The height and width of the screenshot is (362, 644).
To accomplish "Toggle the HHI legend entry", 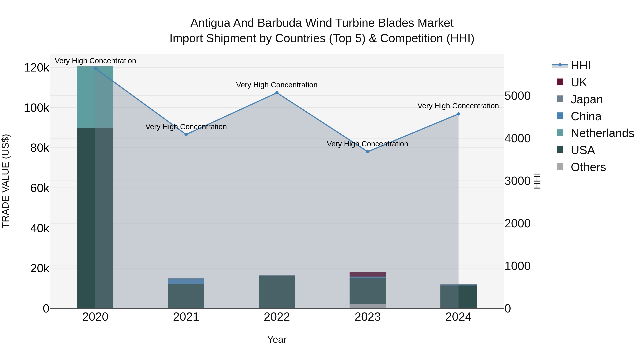I will [x=572, y=65].
